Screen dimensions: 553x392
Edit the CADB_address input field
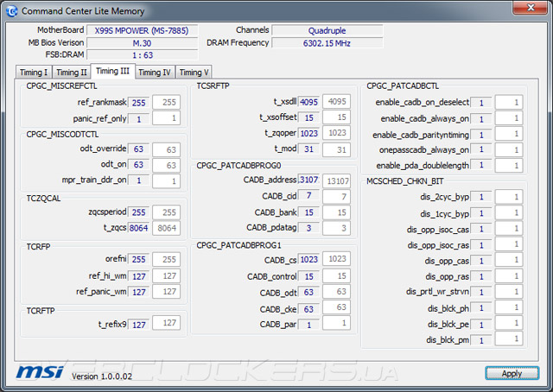click(336, 180)
